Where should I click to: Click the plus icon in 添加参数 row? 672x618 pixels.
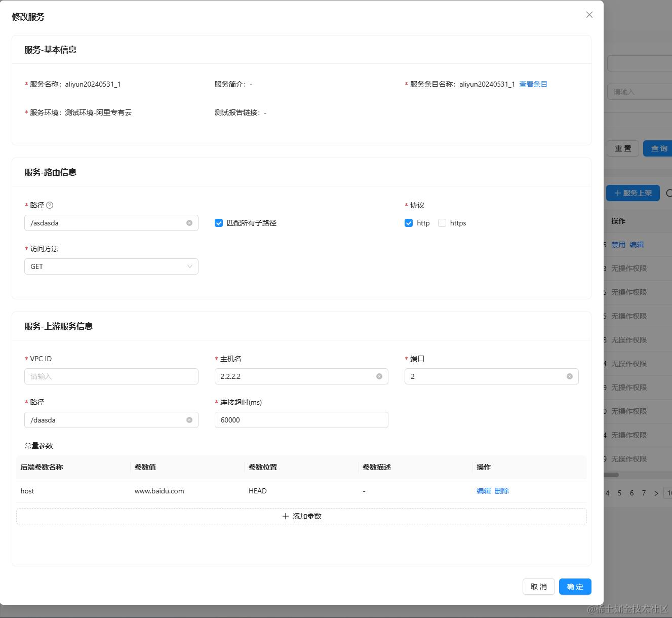(286, 516)
